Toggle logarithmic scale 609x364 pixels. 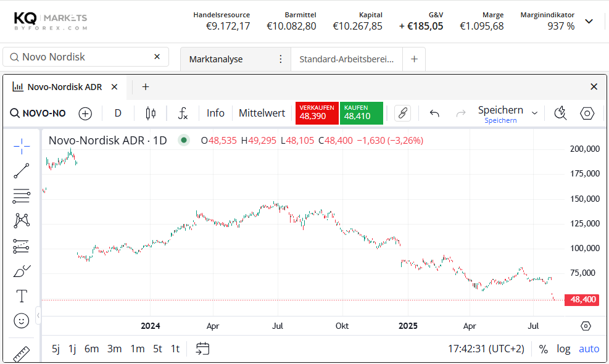coord(563,349)
